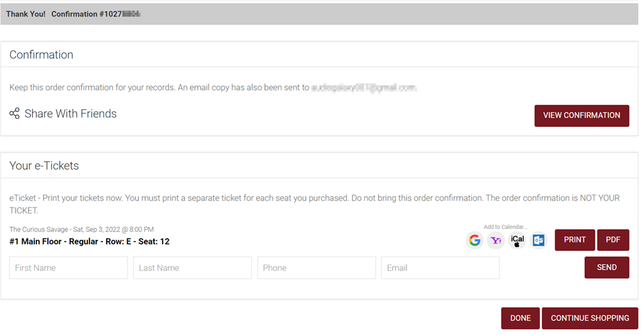Add event using the iCal icon
Screen dimensions: 644x335
click(x=517, y=240)
